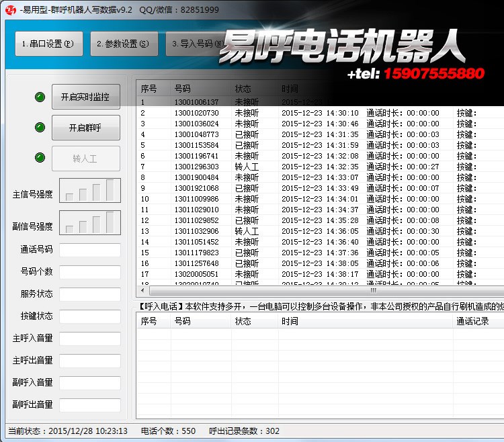
Task: Click the app logo icon in title bar
Action: 10,9
